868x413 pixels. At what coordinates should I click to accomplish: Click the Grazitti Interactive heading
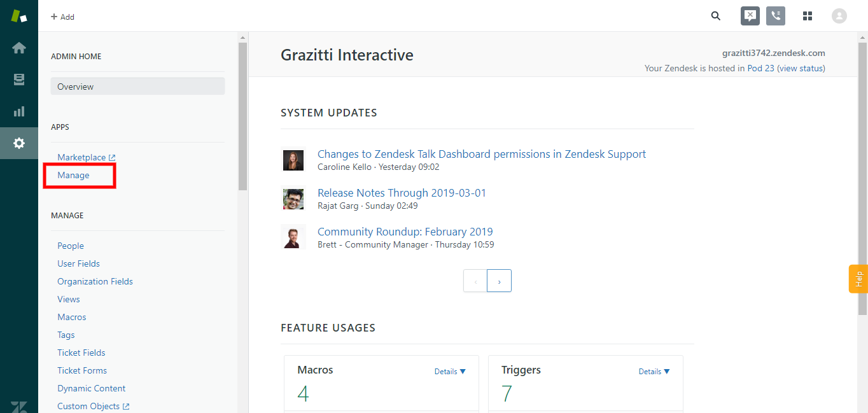click(347, 55)
